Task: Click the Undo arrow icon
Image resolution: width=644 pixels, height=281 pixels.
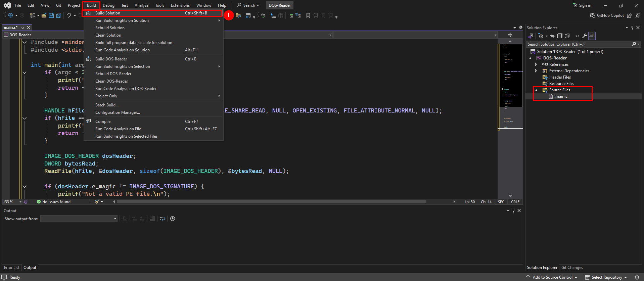Action: [x=68, y=15]
